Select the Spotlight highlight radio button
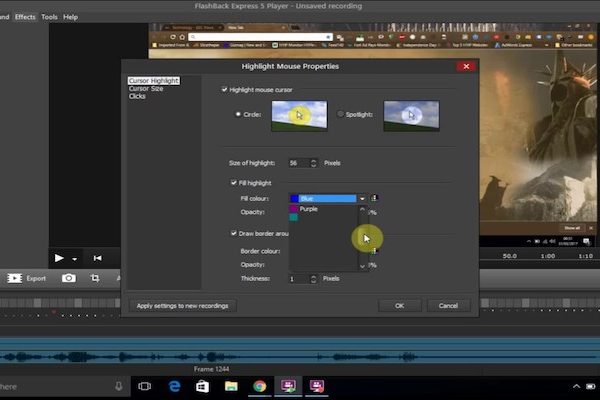 (x=340, y=114)
